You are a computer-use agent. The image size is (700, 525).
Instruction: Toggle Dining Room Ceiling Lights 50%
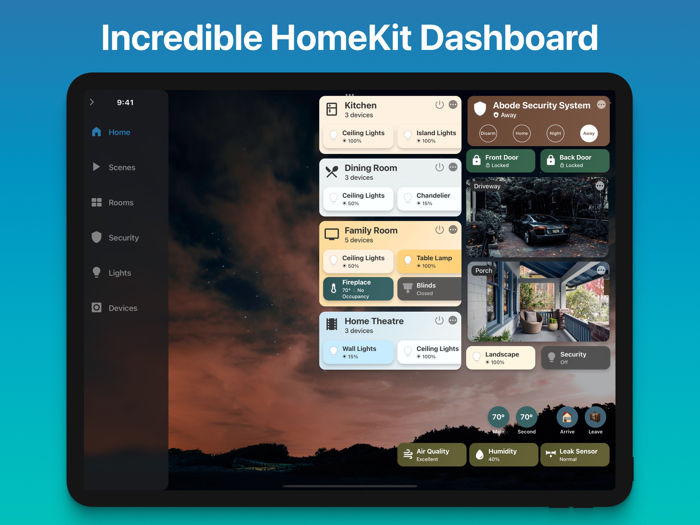point(358,199)
